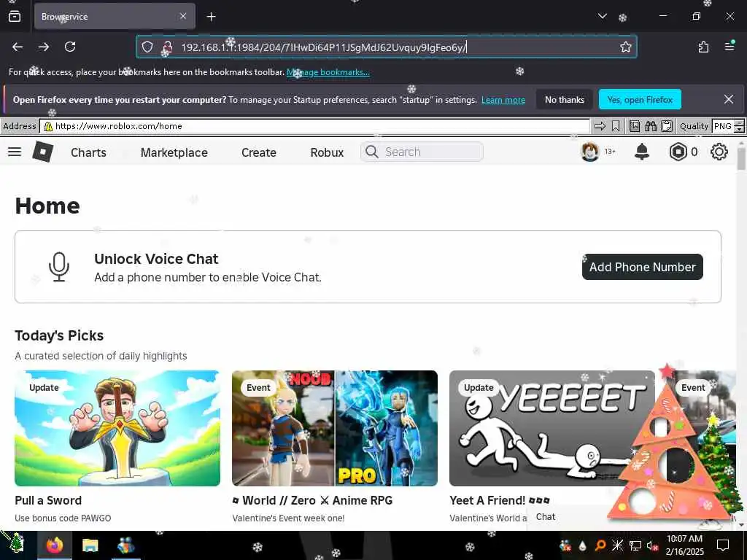The height and width of the screenshot is (560, 747).
Task: Click the Add Phone Number button
Action: coord(642,267)
